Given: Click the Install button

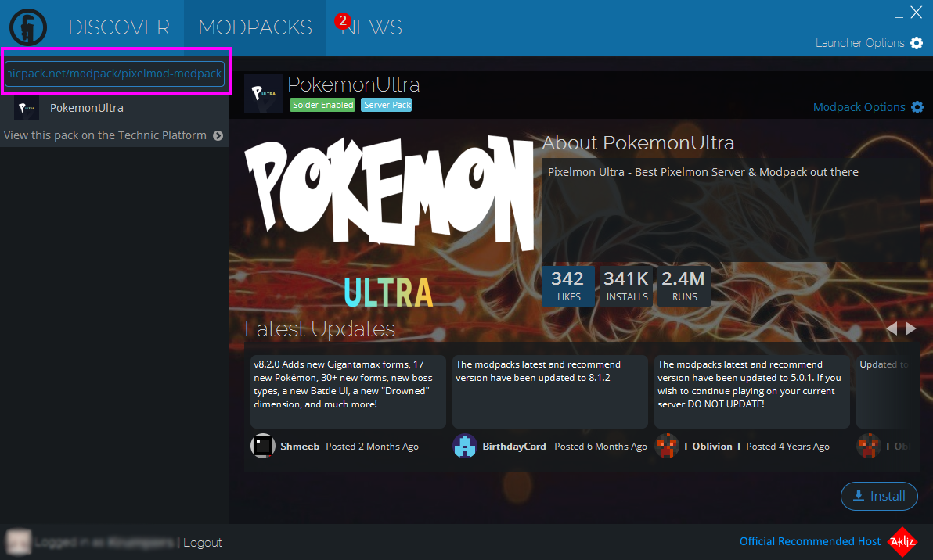Looking at the screenshot, I should (x=879, y=496).
